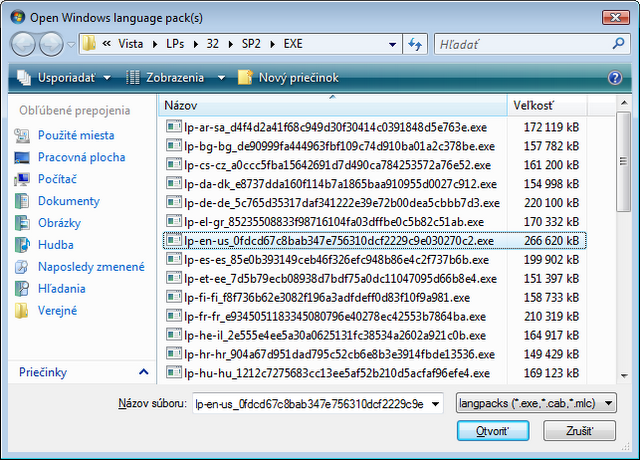The image size is (640, 460).
Task: Open Hľadania saved searches link
Action: tap(62, 289)
